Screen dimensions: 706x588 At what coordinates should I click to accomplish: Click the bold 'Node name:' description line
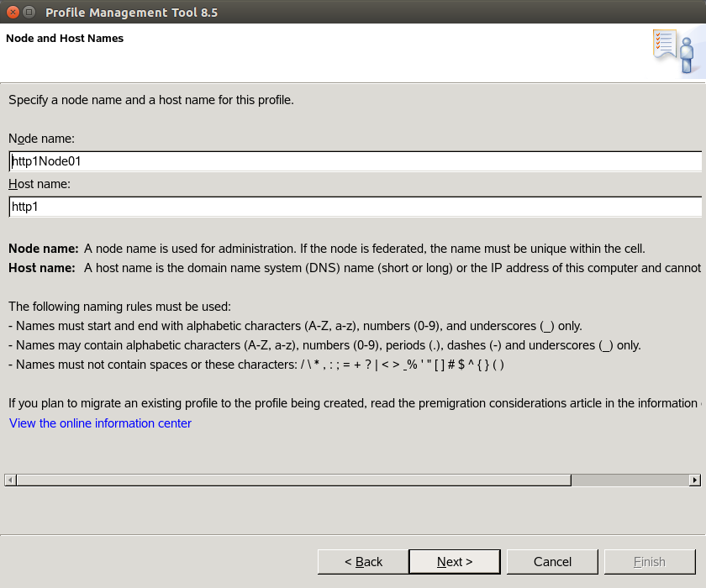click(327, 249)
